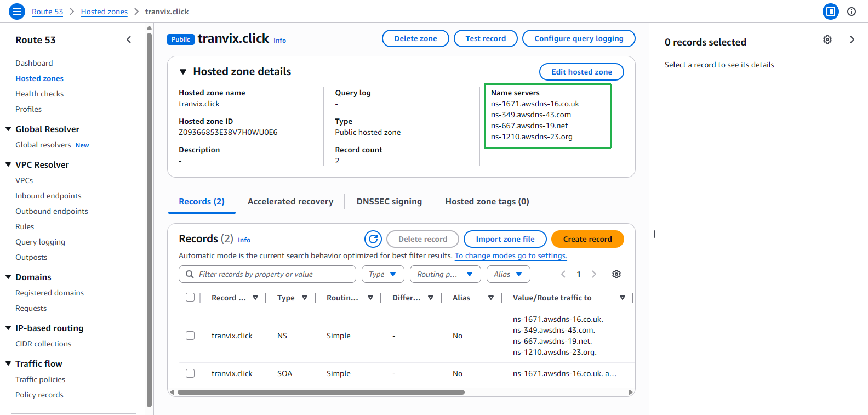Viewport: 868px width, 415px height.
Task: Switch to Accelerated recovery tab
Action: coord(290,202)
